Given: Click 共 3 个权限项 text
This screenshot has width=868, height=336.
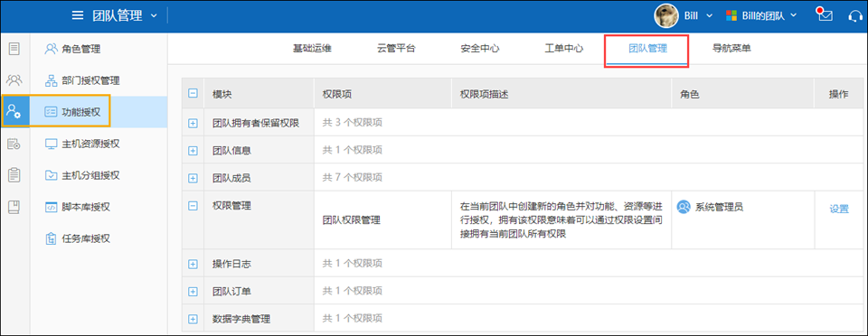Looking at the screenshot, I should point(353,123).
